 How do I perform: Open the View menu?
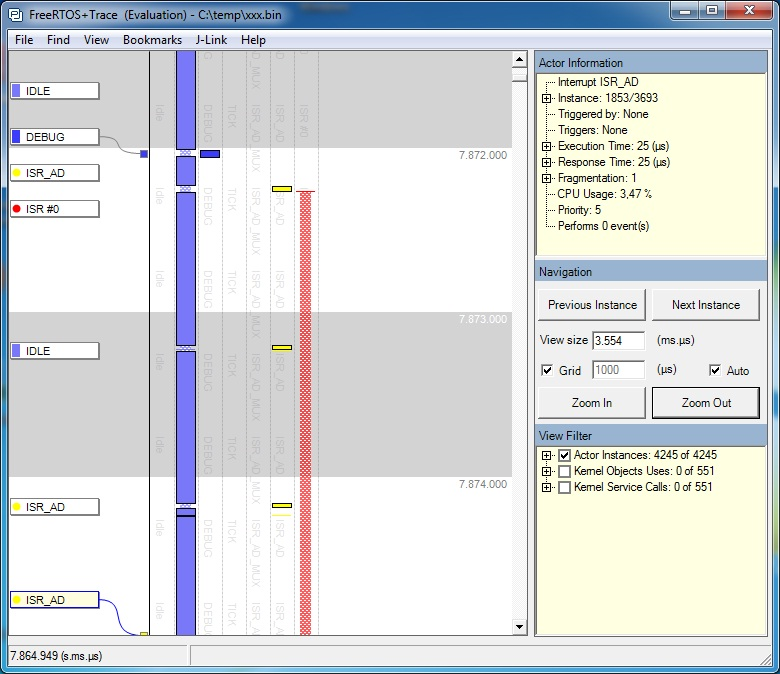coord(96,40)
